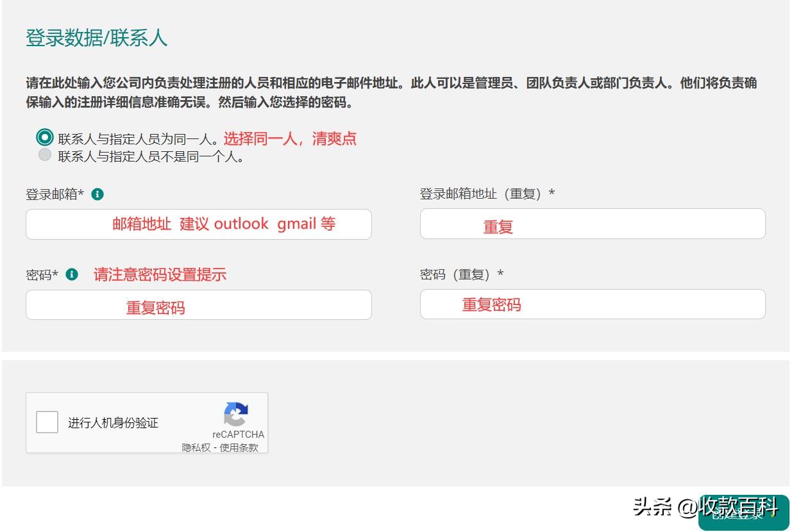Click inside the 登录邮箱 input field
This screenshot has height=532, width=794.
(x=198, y=224)
